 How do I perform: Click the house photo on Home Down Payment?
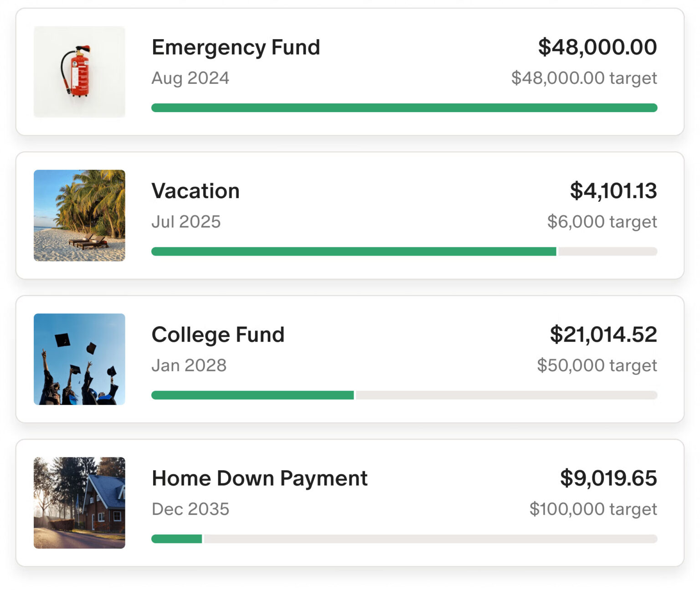79,502
